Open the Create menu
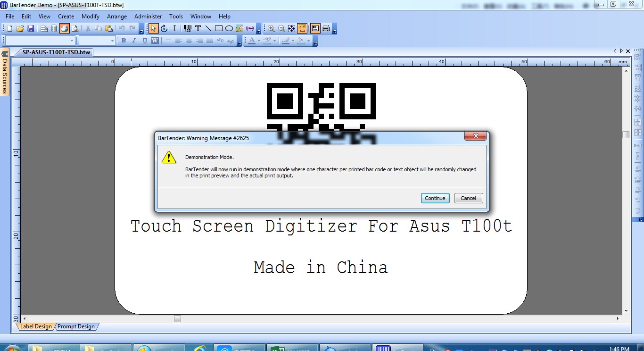The image size is (644, 351). pos(66,17)
